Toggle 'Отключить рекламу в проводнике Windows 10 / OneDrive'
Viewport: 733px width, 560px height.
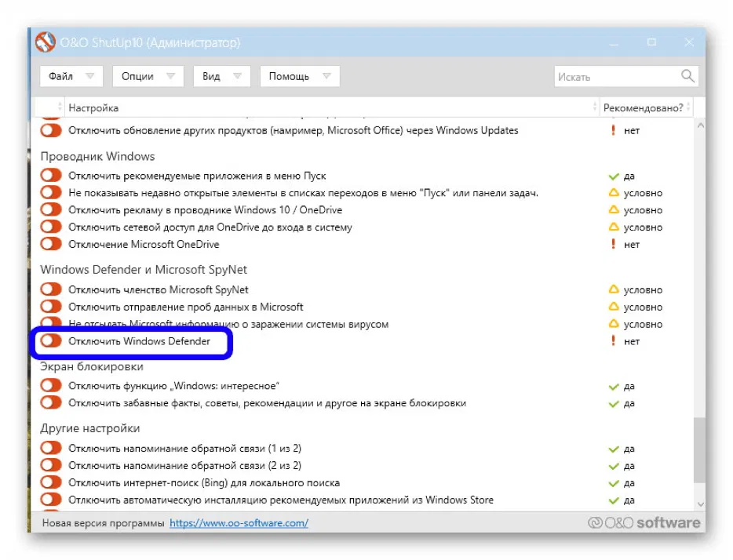click(x=50, y=209)
